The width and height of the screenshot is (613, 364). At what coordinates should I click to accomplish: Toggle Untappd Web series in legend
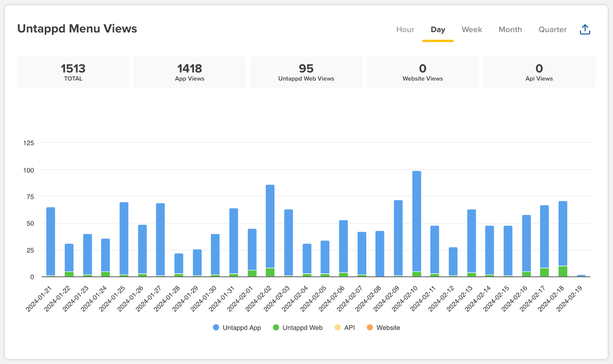(x=302, y=328)
